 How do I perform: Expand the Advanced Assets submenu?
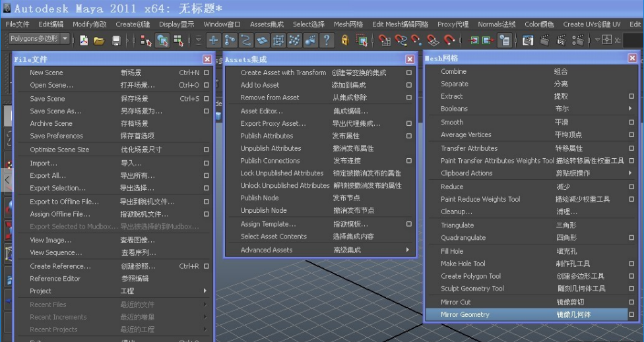coord(407,249)
